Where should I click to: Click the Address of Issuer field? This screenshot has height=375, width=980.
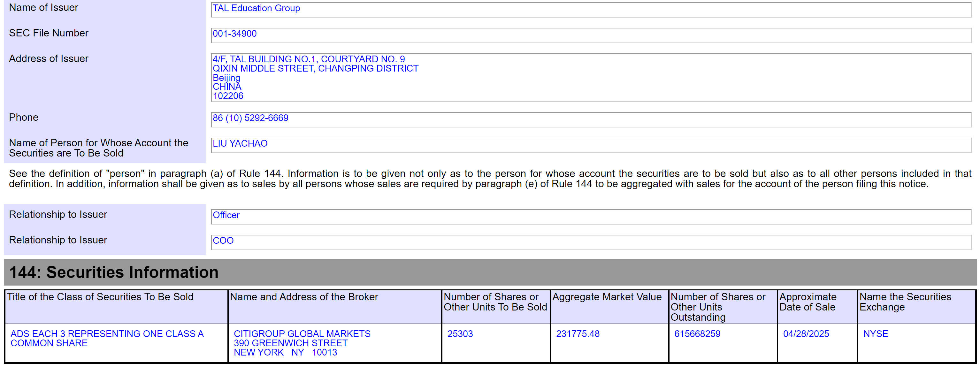591,78
